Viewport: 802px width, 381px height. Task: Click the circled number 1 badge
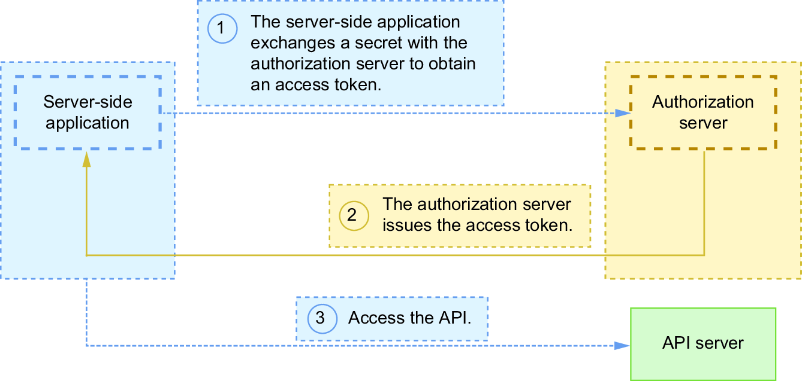[221, 28]
